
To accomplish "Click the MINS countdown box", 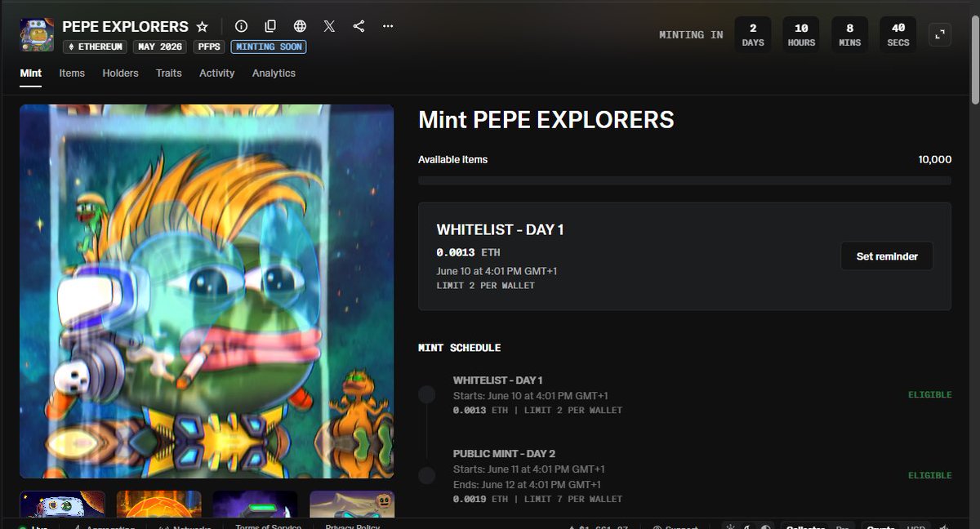I will (x=849, y=34).
